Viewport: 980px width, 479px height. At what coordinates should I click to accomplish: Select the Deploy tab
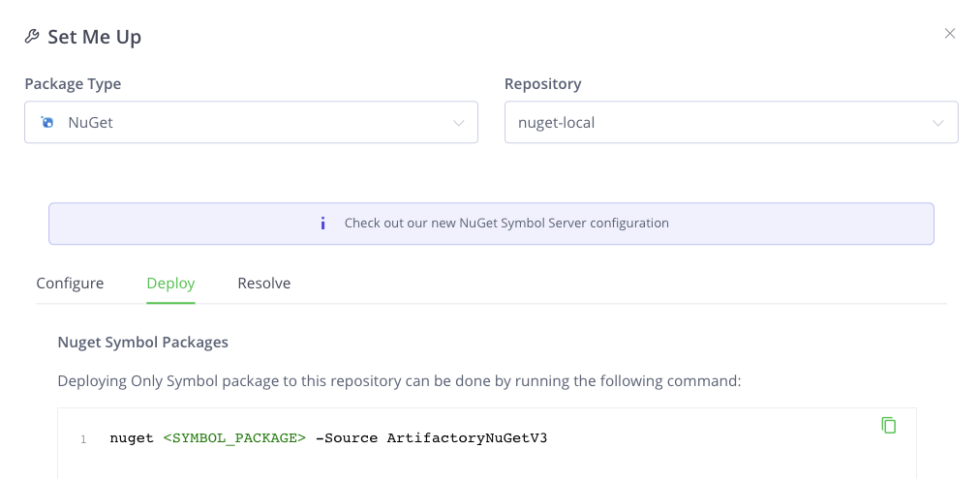170,283
